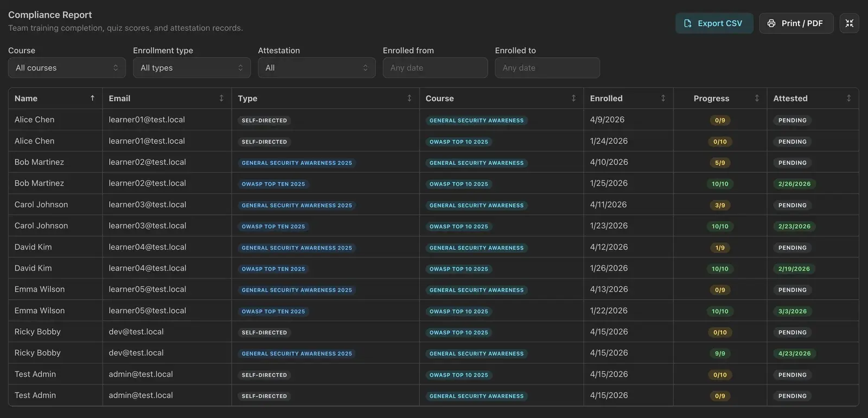Click the file icon inside Export CSV

[688, 23]
